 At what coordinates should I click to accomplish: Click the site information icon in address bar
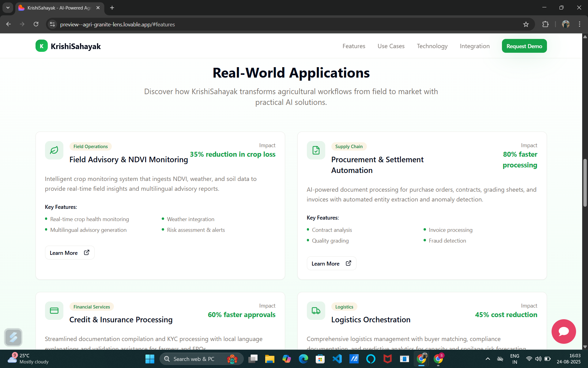[52, 24]
